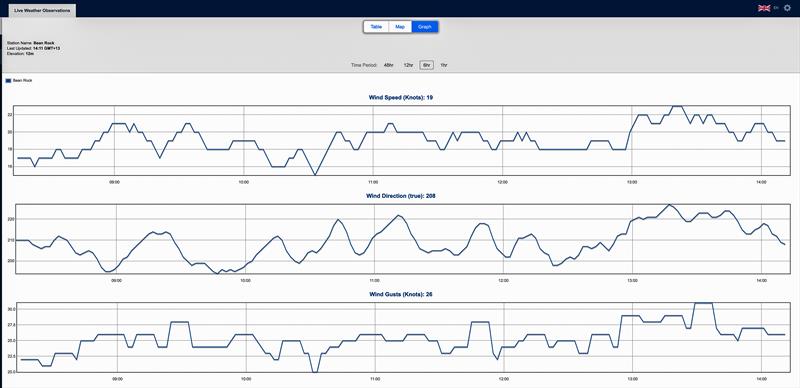
Task: Click the 'Wind Gusts (Knots): 26' title
Action: pyautogui.click(x=401, y=294)
